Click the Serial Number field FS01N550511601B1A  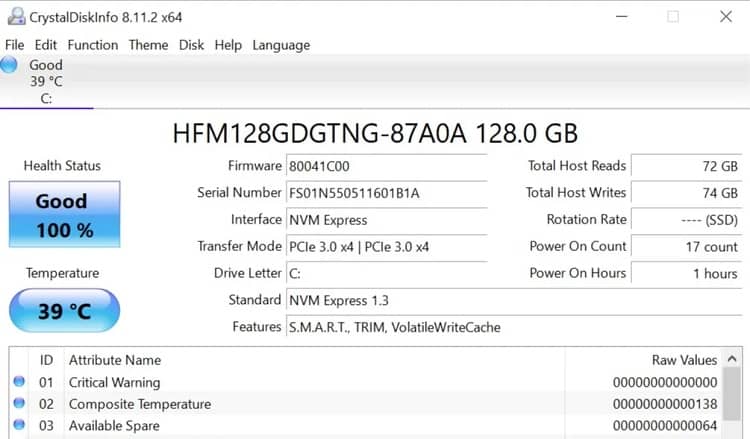(386, 193)
